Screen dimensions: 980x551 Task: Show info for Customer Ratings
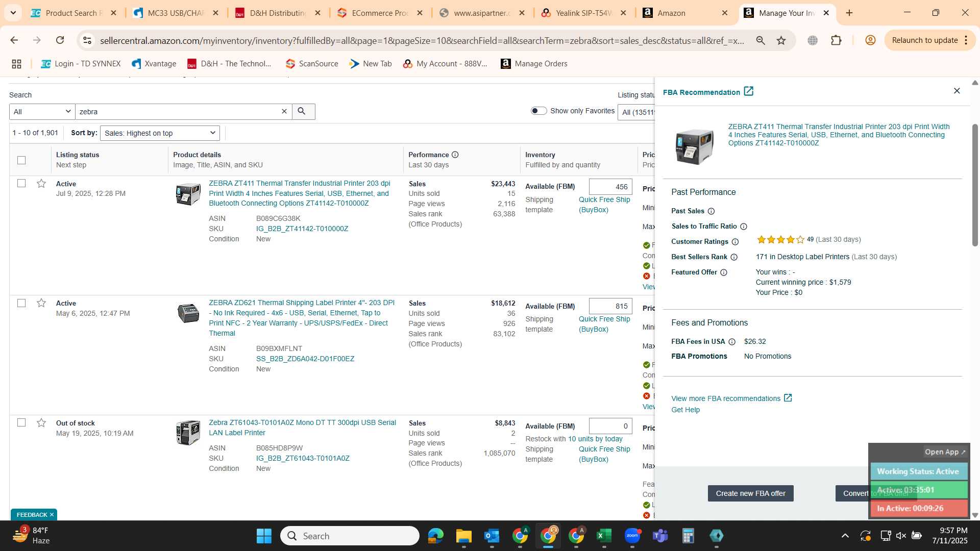[735, 242]
